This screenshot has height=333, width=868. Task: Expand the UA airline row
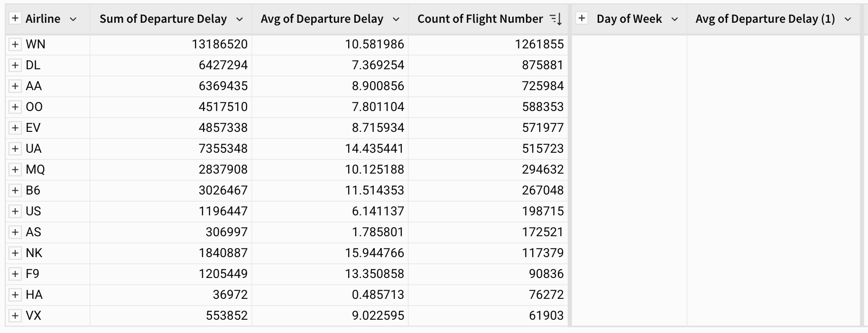pos(15,148)
